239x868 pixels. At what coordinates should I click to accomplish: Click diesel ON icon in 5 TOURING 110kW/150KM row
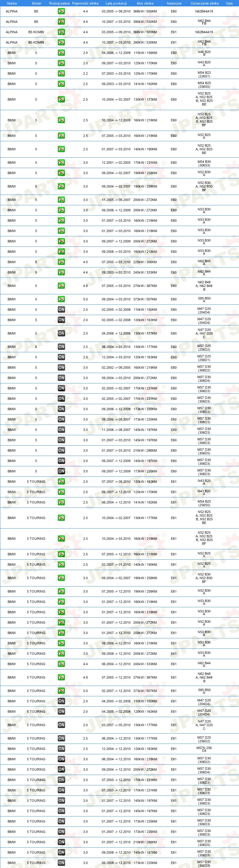pyautogui.click(x=61, y=701)
